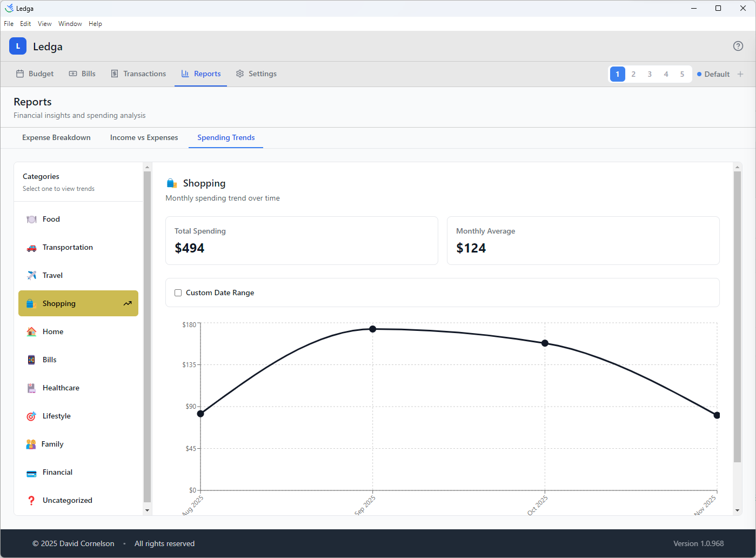This screenshot has width=756, height=558.
Task: Open the Budget tab
Action: point(35,74)
